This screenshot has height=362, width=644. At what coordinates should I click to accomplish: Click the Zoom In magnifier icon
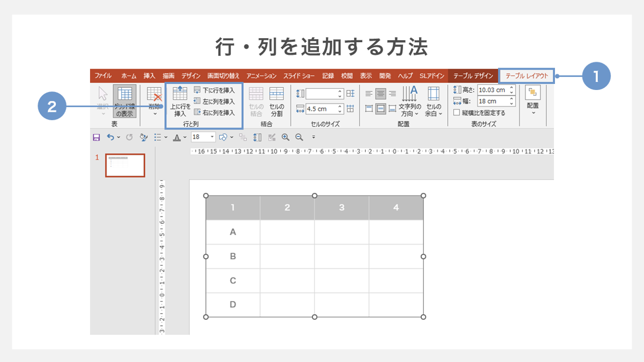tap(285, 137)
